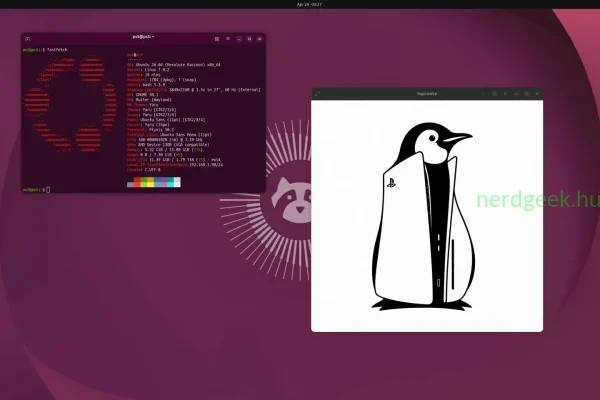Screen dimensions: 600x400
Task: Click the Local IP 192.168 address line
Action: [175, 165]
